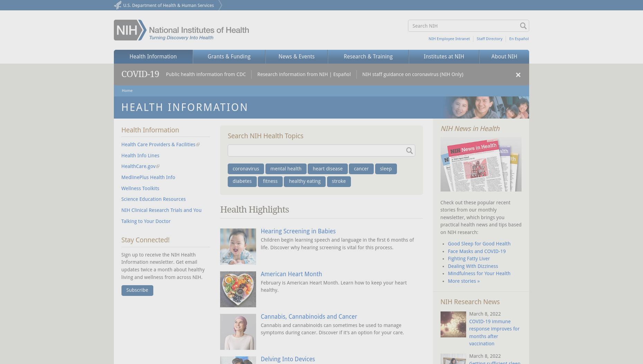Open Mindfulness for Your Health story

pyautogui.click(x=479, y=273)
